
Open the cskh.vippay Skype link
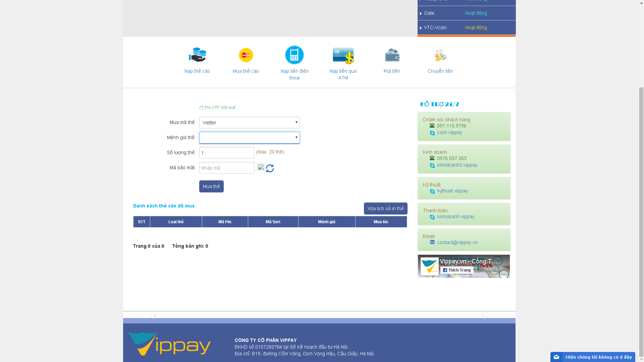(449, 133)
